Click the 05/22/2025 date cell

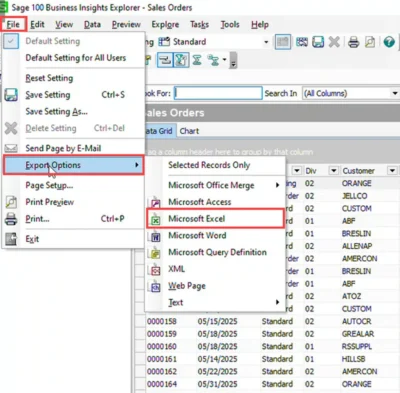(217, 372)
